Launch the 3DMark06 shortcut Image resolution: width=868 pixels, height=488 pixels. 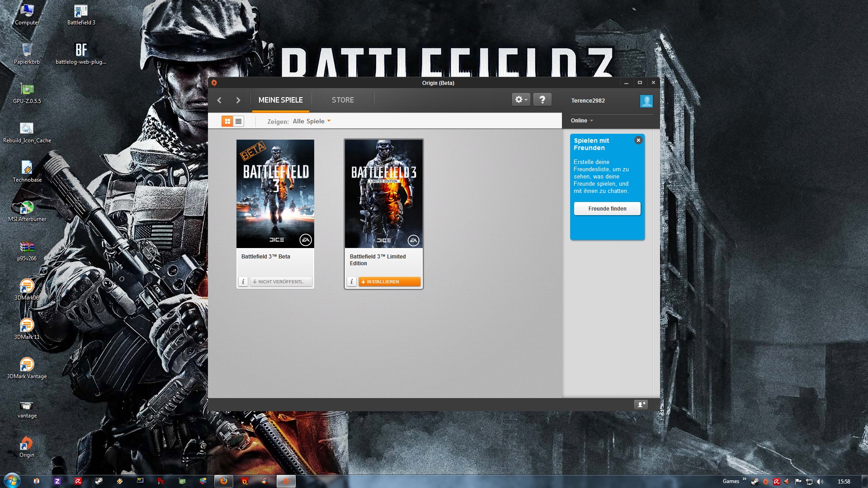27,290
